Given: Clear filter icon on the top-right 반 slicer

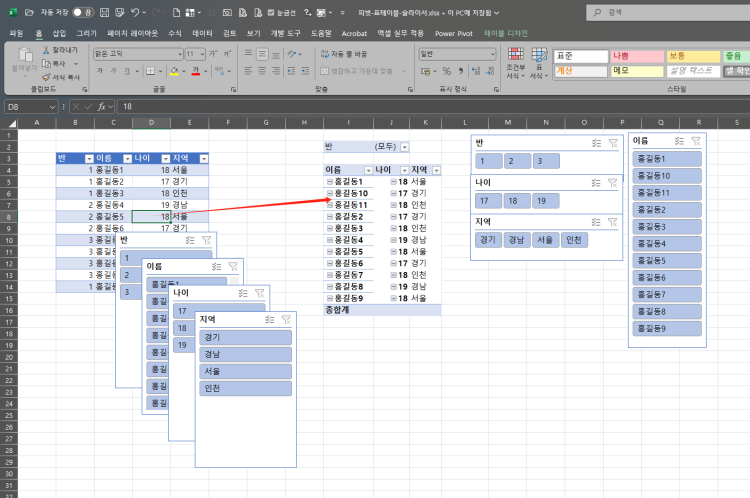Looking at the screenshot, I should coord(612,143).
